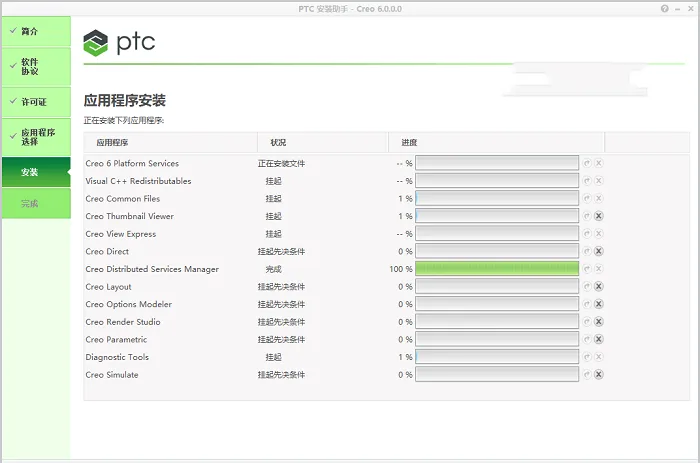
Task: Cancel the Creo Render Studio installation
Action: (x=599, y=322)
